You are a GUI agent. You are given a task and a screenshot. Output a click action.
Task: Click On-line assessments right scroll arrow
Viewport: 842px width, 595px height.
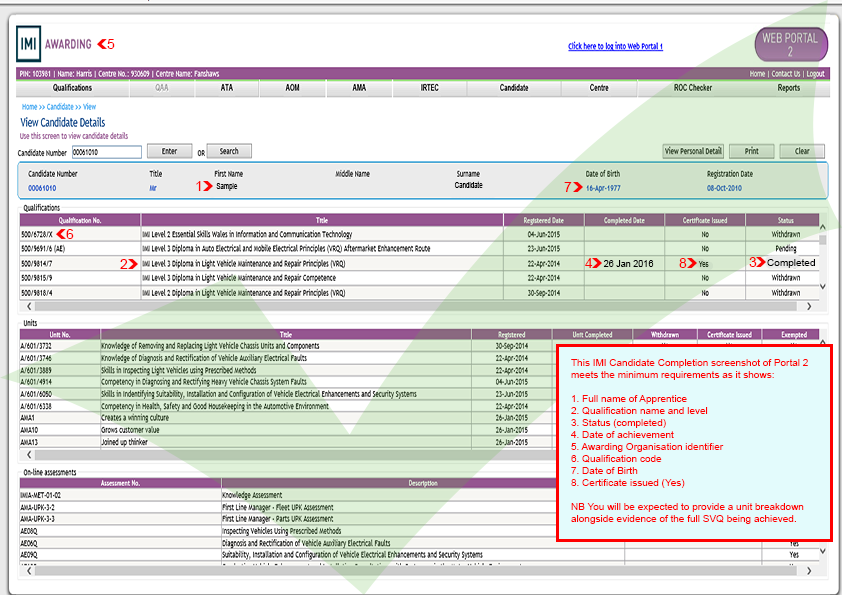[809, 571]
